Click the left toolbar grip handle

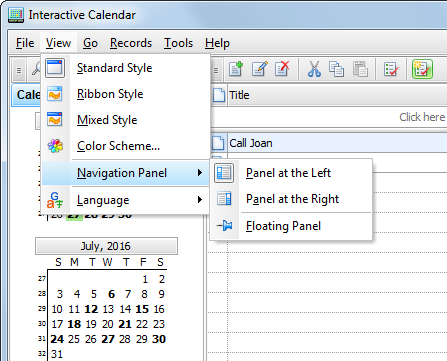tap(19, 70)
